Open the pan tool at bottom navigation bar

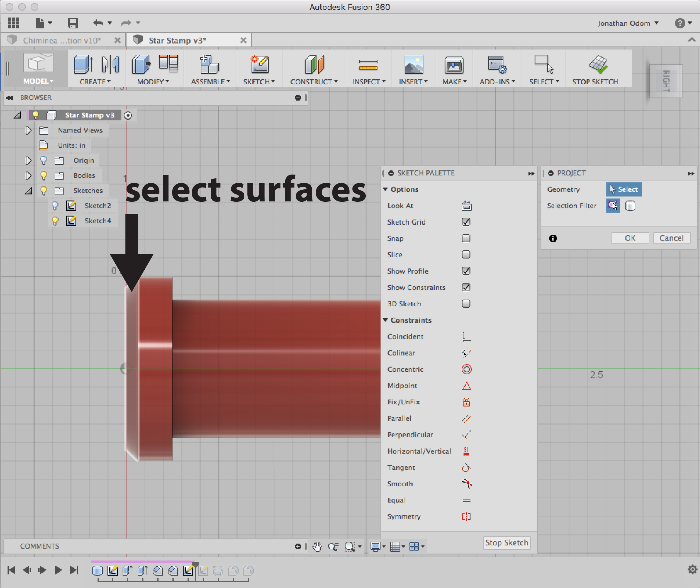[x=317, y=546]
